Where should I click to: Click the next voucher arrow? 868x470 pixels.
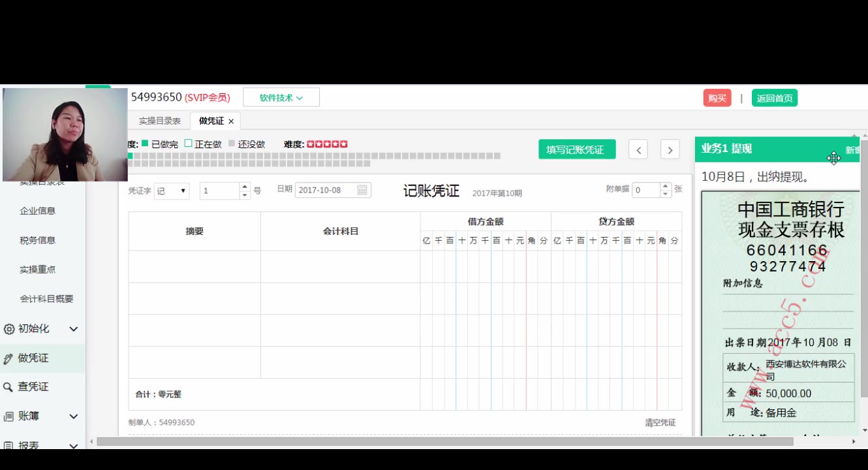click(670, 149)
